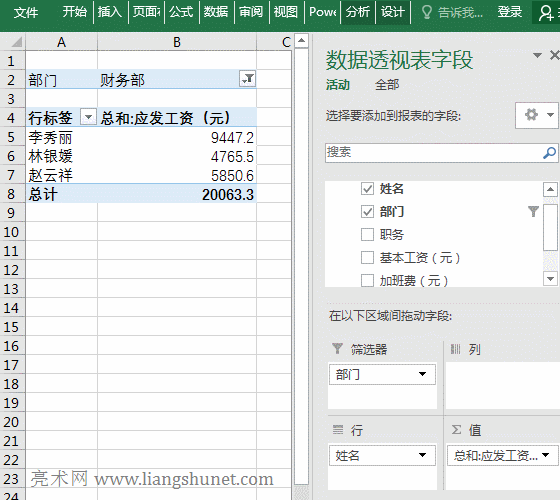
Task: Click the filter funnel icon beside 部门 field
Action: point(533,211)
